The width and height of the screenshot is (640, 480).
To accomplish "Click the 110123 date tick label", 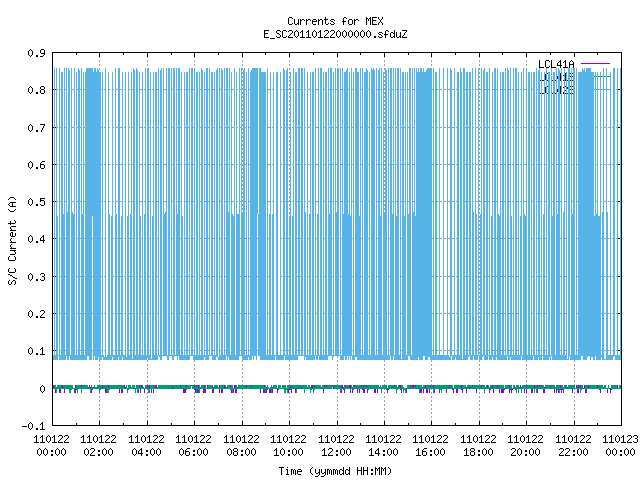I will click(620, 439).
